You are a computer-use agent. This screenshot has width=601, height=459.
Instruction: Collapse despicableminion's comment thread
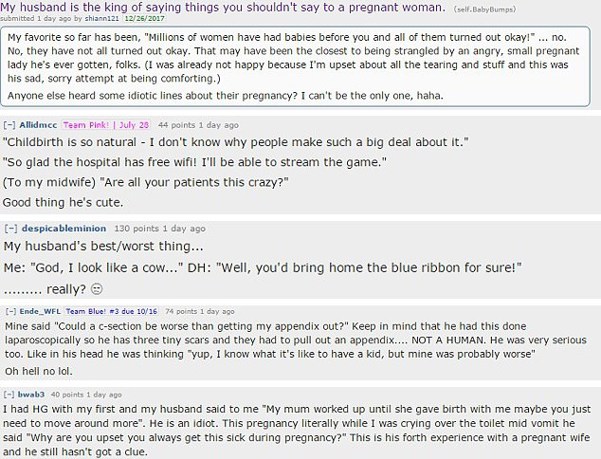(11, 228)
